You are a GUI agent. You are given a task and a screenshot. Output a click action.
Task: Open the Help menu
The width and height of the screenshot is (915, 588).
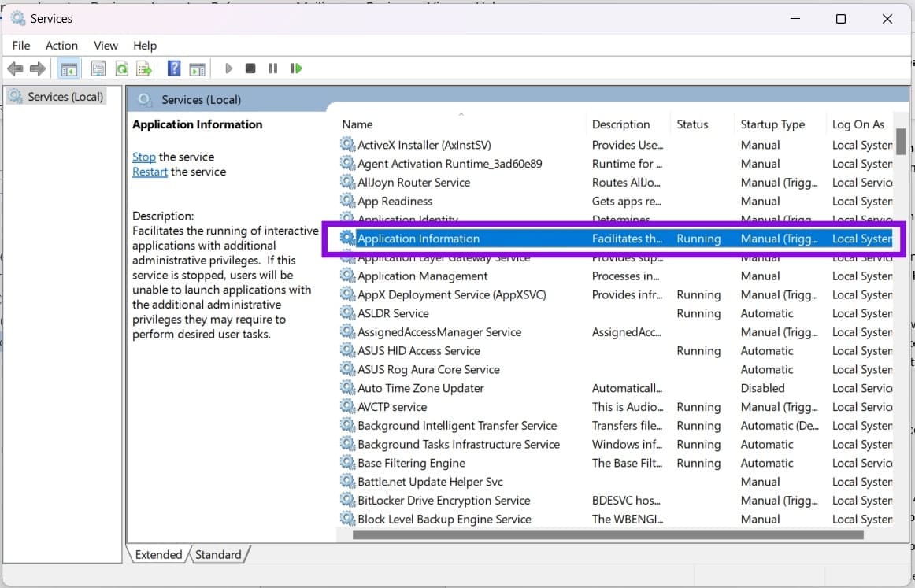tap(145, 46)
